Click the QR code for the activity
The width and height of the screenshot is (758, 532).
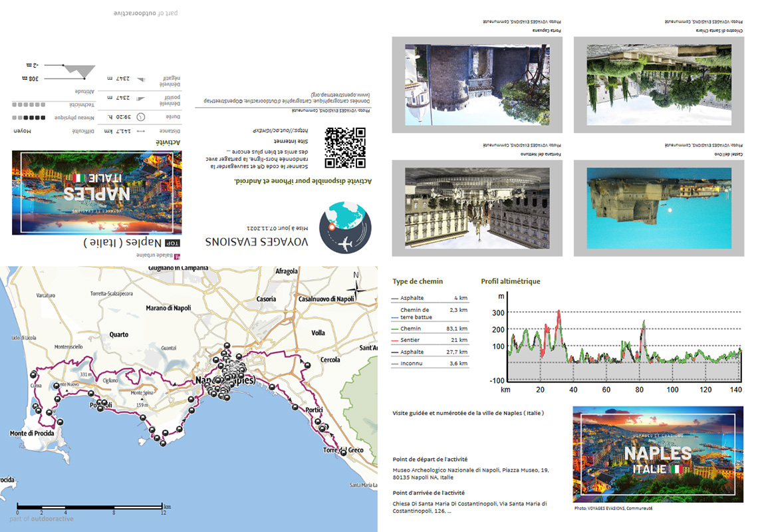tap(345, 148)
